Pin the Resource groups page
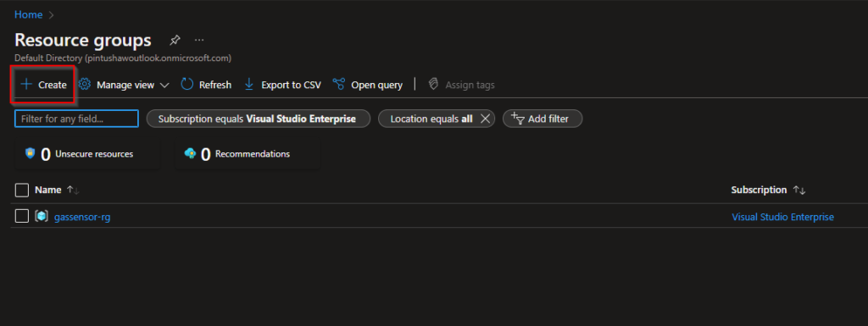 pyautogui.click(x=175, y=40)
